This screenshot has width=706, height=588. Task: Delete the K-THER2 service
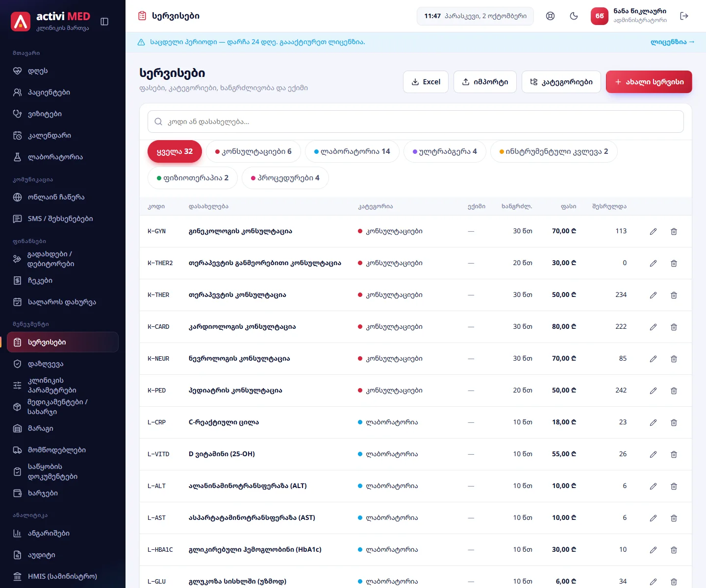(674, 263)
